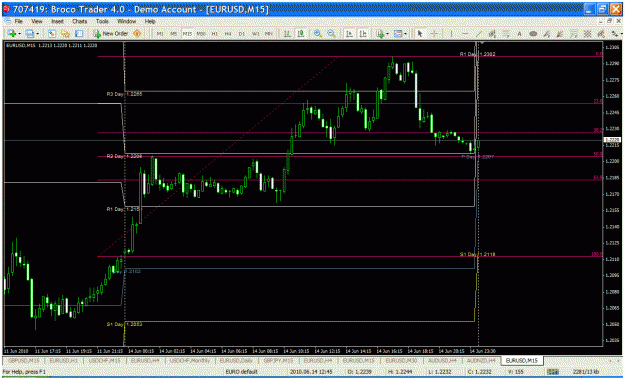Click the 'EURO default' profile in status bar
625x378 pixels.
tap(242, 372)
